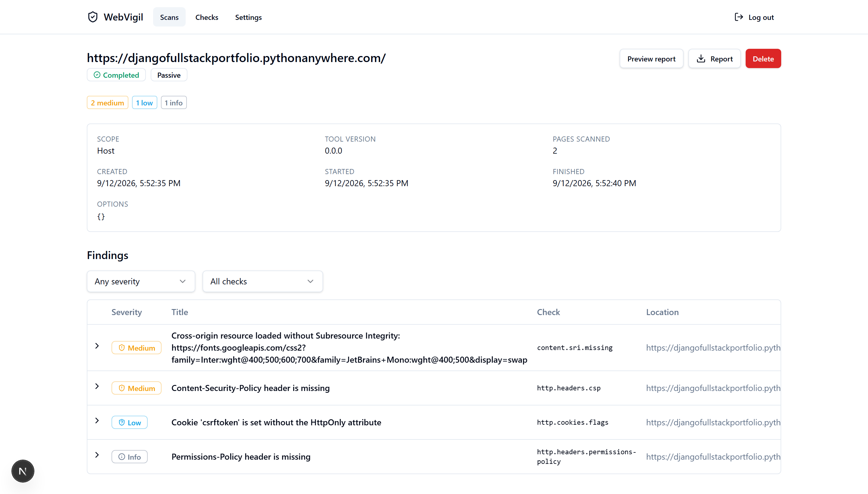Viewport: 868px width, 494px height.
Task: Click the 1 info count badge
Action: tap(174, 102)
